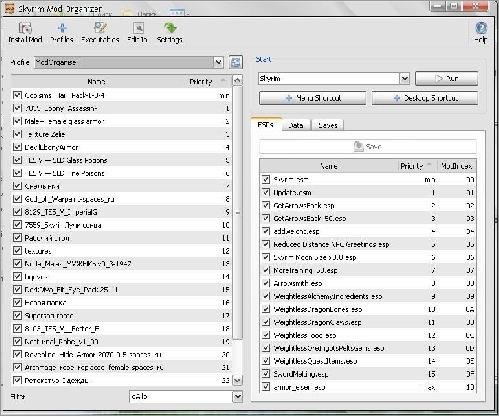This screenshot has height=416, width=499.
Task: Select the Ebony Assassin mod row
Action: 122,108
